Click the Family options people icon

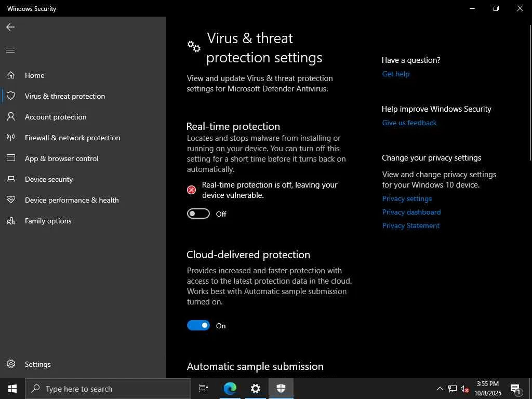10,221
